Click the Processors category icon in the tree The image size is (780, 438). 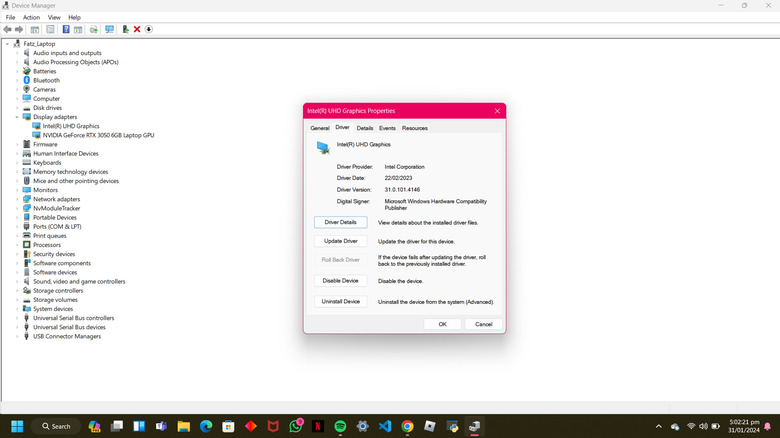click(27, 245)
